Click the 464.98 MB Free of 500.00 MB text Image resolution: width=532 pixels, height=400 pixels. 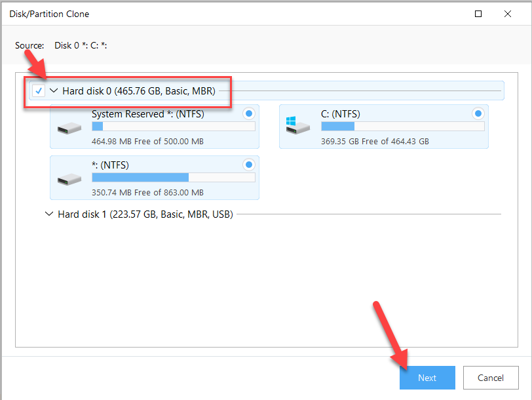pyautogui.click(x=147, y=141)
